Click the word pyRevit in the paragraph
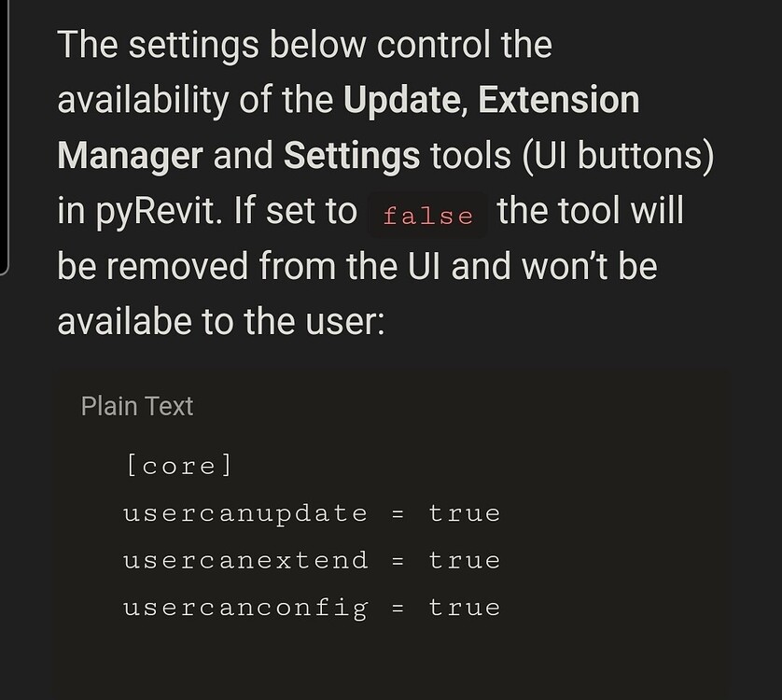782x700 pixels. click(x=158, y=212)
